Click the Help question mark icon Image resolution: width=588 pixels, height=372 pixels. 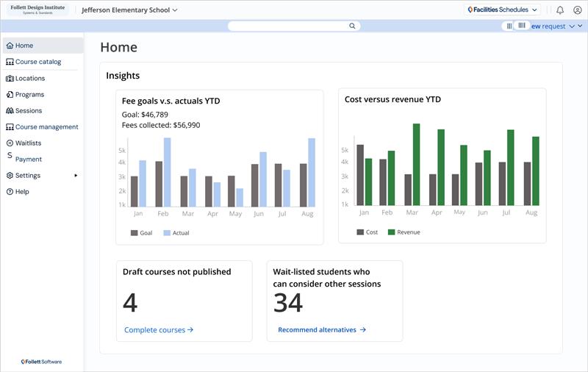[x=10, y=192]
